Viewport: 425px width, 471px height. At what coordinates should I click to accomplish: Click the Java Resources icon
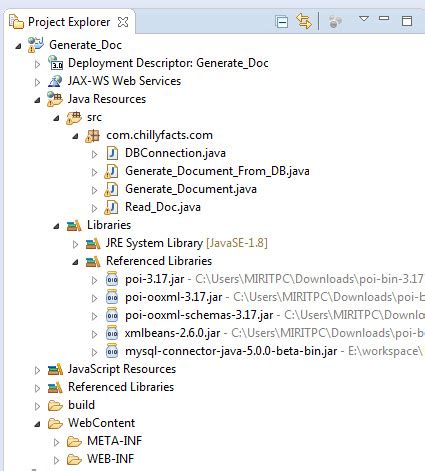[55, 99]
